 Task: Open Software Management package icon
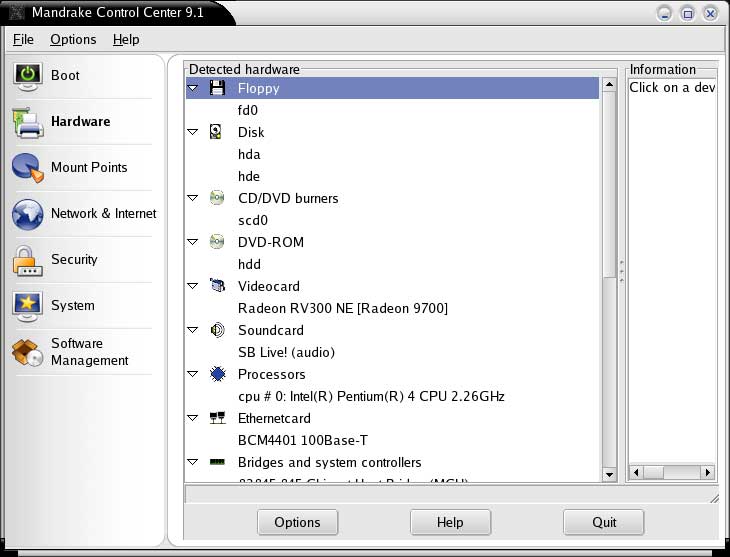click(28, 352)
